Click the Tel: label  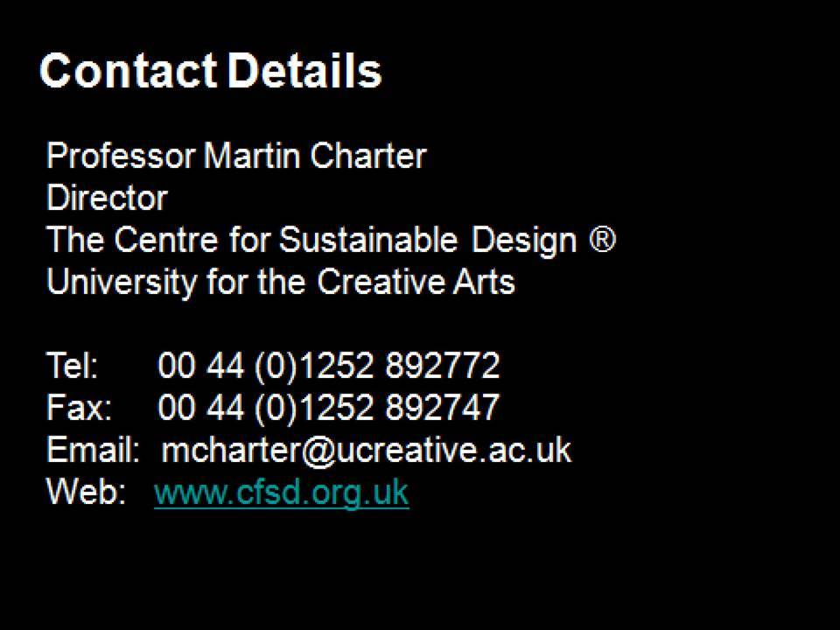pos(73,366)
